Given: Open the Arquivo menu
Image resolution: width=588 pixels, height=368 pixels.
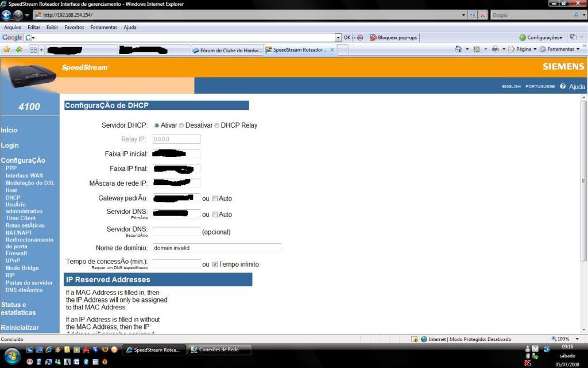Looking at the screenshot, I should click(x=13, y=28).
